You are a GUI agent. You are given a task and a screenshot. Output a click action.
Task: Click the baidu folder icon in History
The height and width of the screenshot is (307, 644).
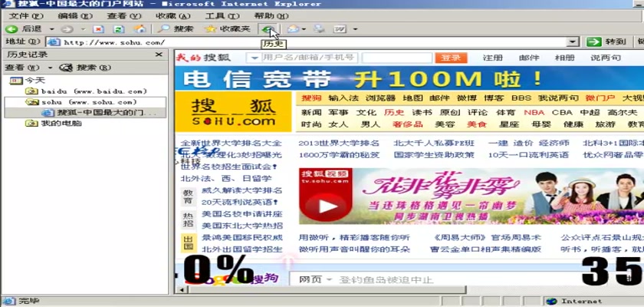[x=31, y=91]
